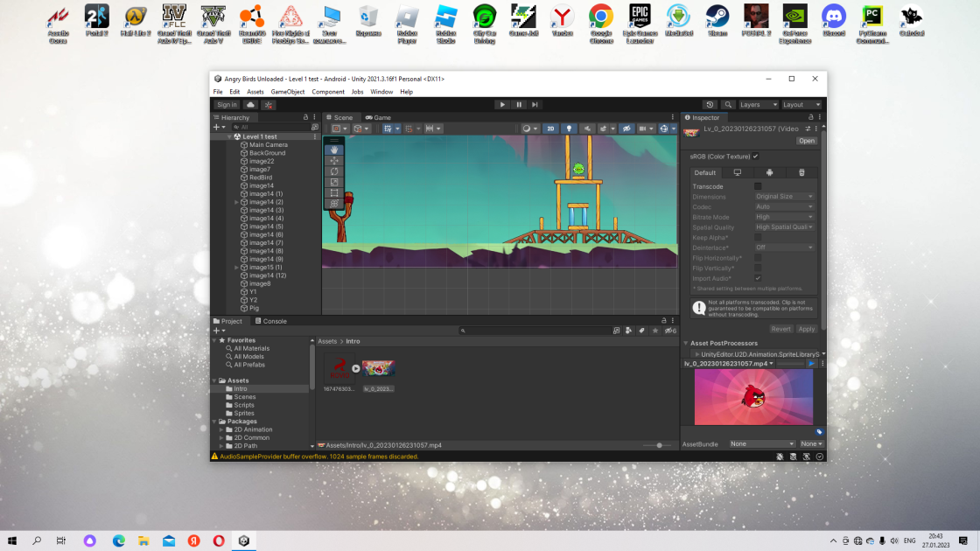This screenshot has height=551, width=980.
Task: Click the Pause button in the toolbar
Action: 519,105
